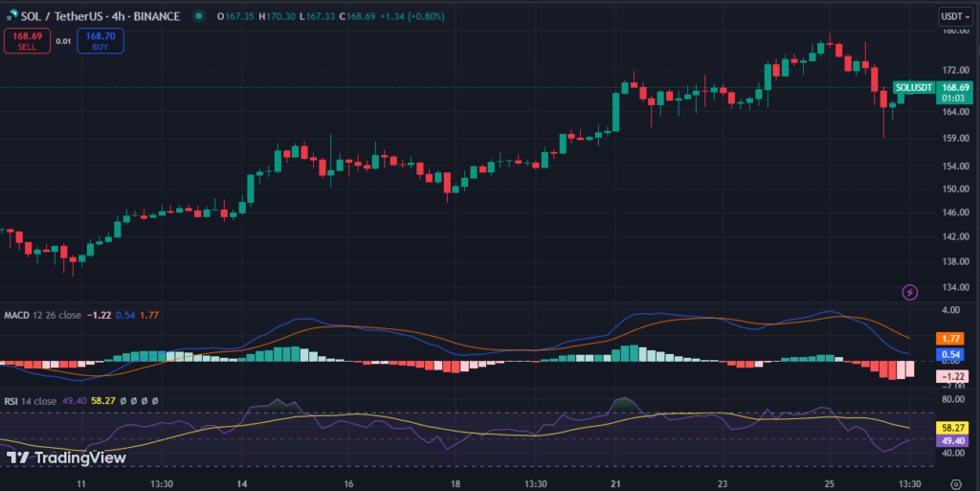Image resolution: width=980 pixels, height=491 pixels.
Task: Click the Solana coin logo icon
Action: point(11,15)
